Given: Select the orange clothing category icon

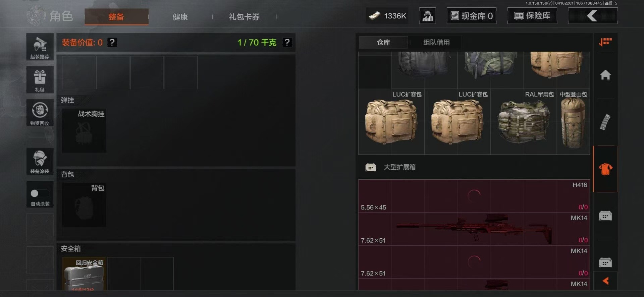Looking at the screenshot, I should coord(605,169).
